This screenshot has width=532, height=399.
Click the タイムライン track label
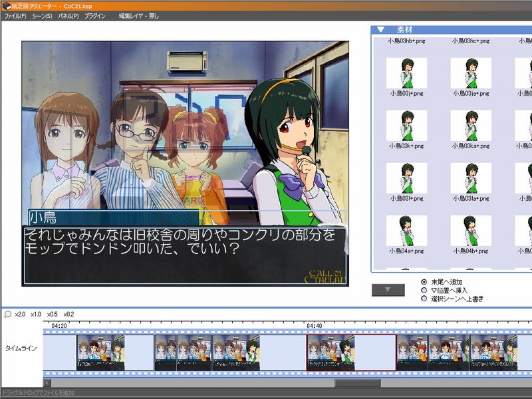coord(21,348)
